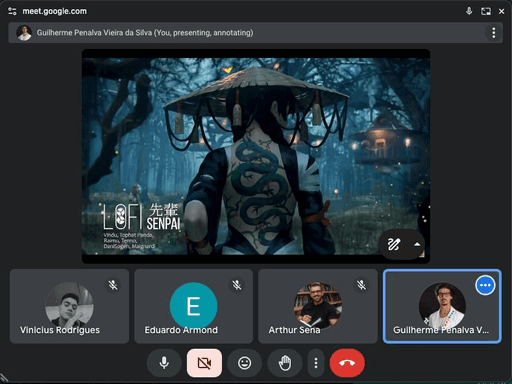Click the site settings icon beside meet.google.com
This screenshot has height=384, width=512.
[x=12, y=11]
